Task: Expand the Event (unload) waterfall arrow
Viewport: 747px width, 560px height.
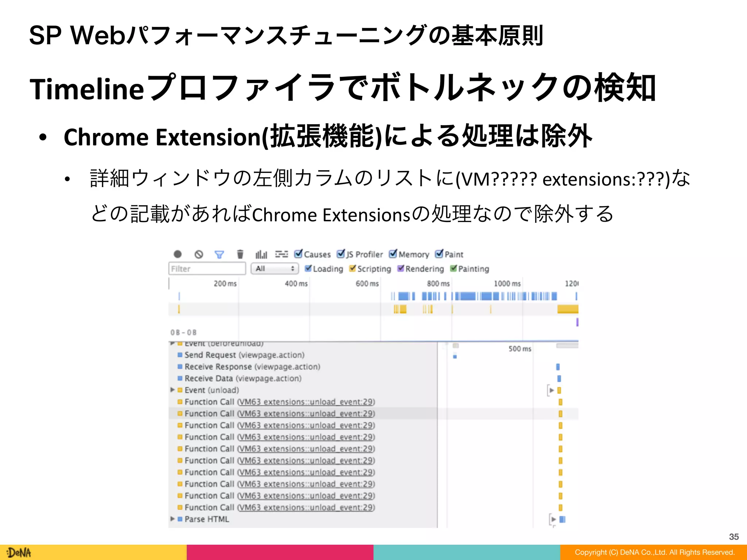Action: (551, 390)
